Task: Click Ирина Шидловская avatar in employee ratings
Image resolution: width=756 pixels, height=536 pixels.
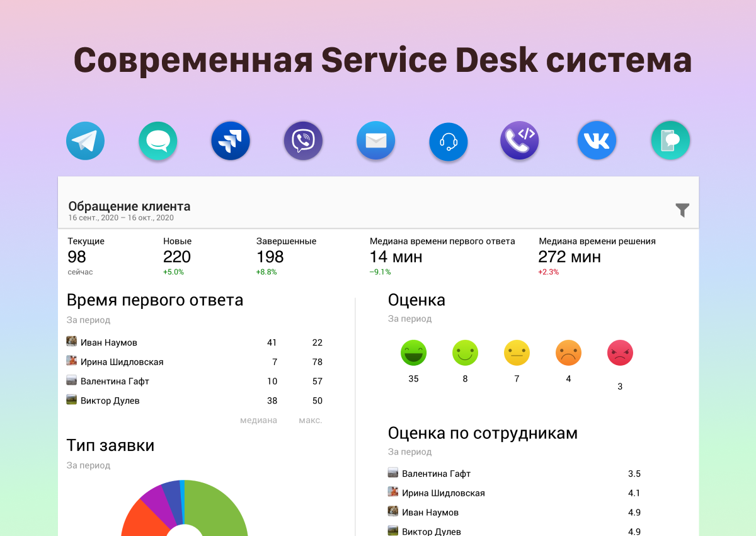Action: pos(393,492)
